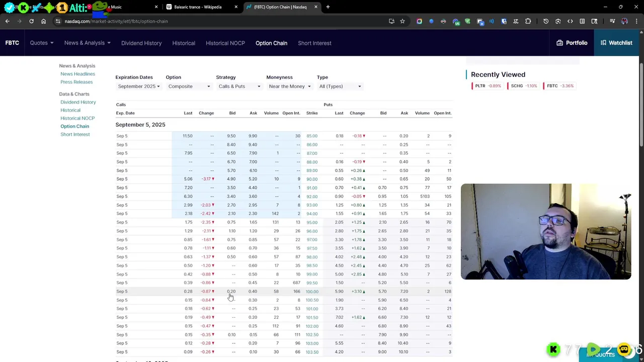Open the Quotes dropdown menu
Screen dimensions: 644x362
(x=41, y=43)
